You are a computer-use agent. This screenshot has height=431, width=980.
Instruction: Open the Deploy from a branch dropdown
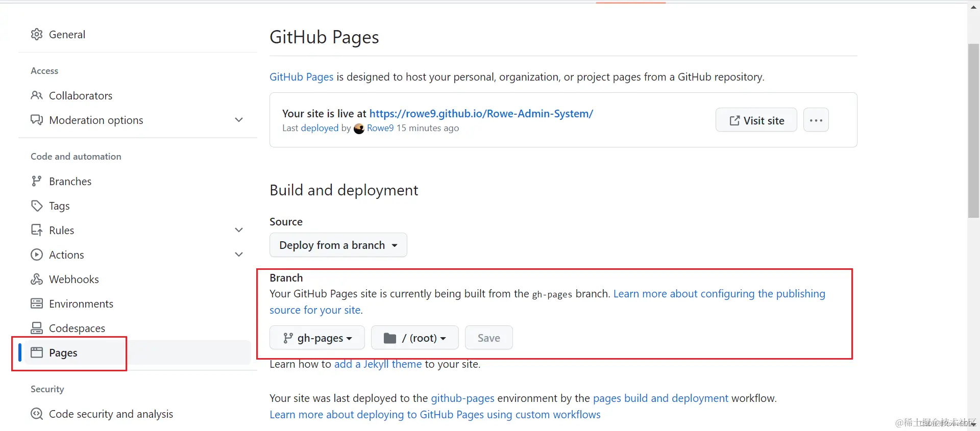[x=338, y=245]
